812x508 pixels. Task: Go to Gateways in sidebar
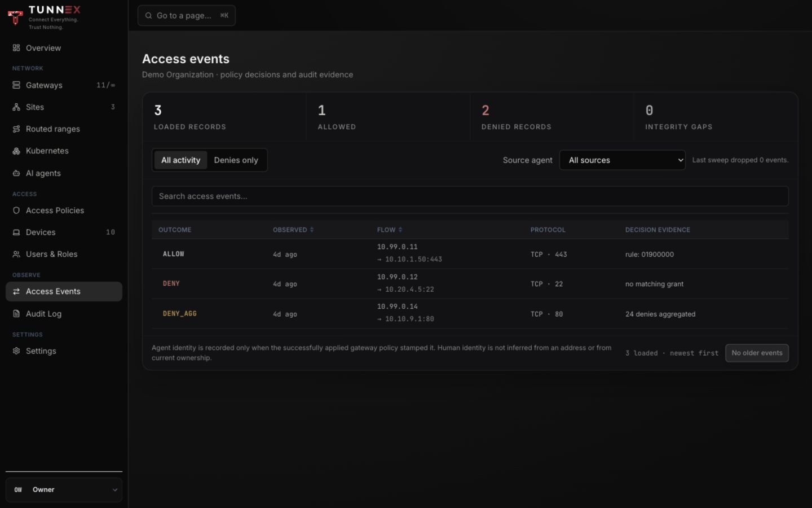point(64,85)
